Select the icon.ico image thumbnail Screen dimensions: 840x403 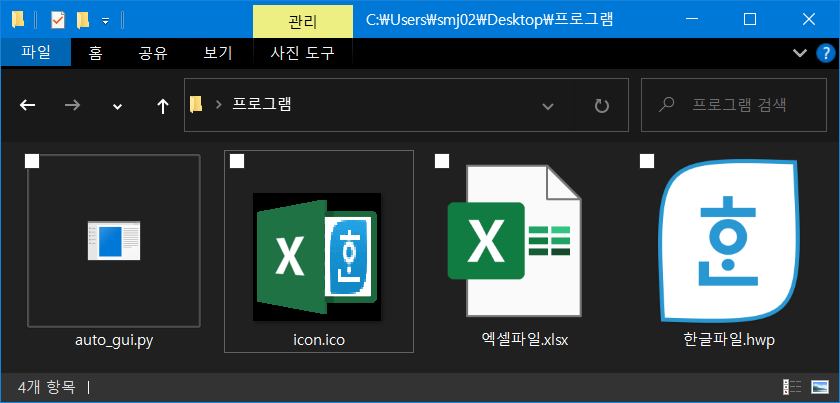click(317, 257)
